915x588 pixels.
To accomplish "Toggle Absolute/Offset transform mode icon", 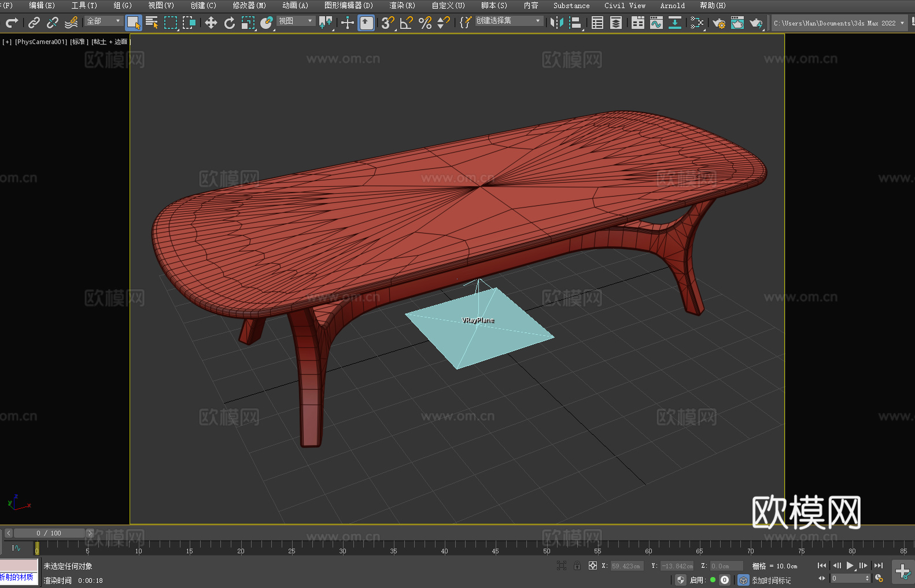I will [x=593, y=565].
